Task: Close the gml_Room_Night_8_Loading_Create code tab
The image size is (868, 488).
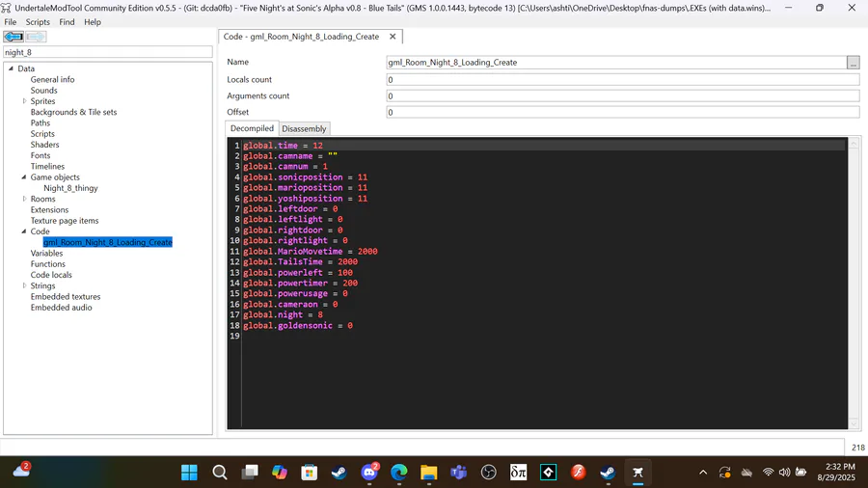Action: 393,37
